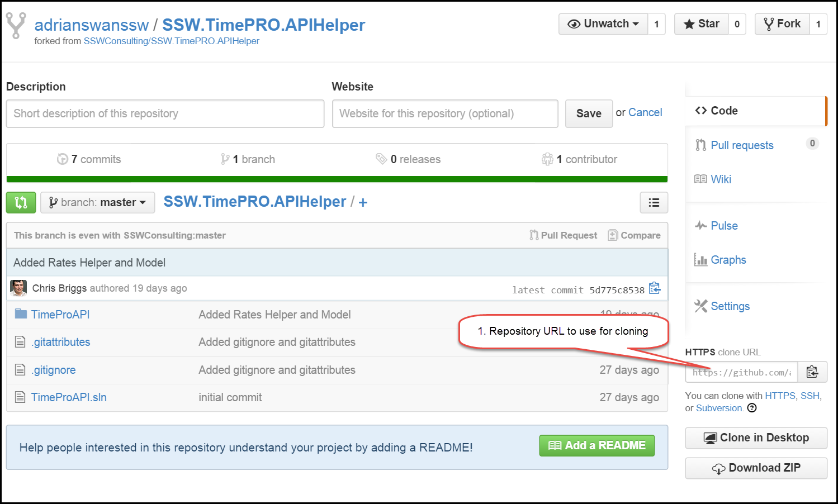Click the list view icon button
The height and width of the screenshot is (504, 838).
click(x=654, y=203)
